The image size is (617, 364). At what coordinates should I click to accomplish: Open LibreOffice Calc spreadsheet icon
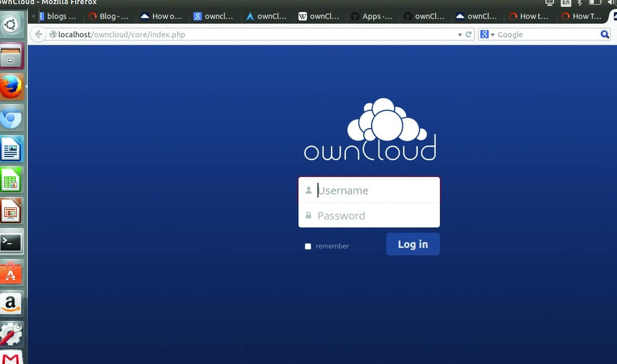11,181
